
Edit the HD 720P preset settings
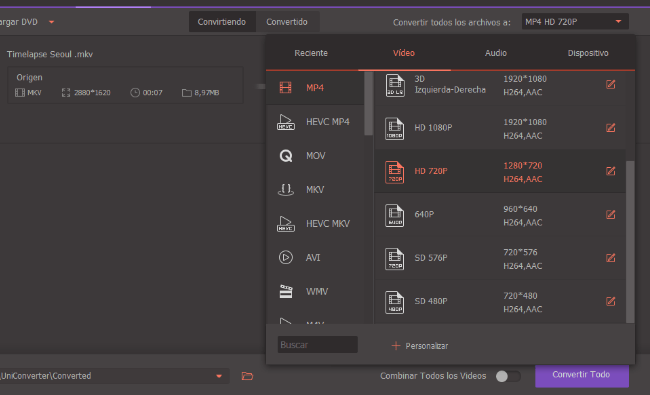(611, 171)
